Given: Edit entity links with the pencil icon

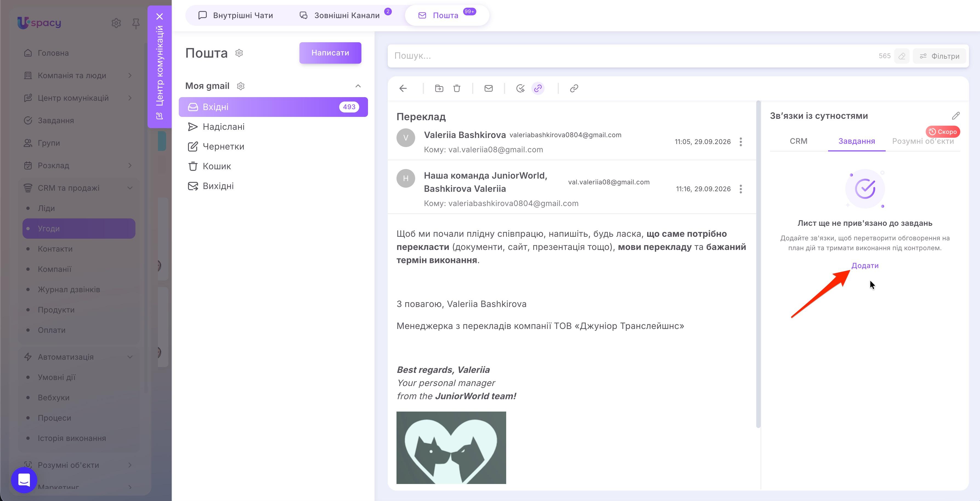Looking at the screenshot, I should 956,116.
